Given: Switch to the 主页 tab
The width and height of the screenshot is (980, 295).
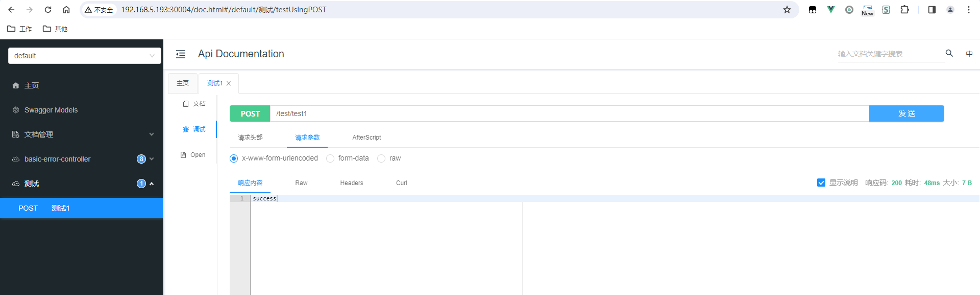Looking at the screenshot, I should (x=183, y=83).
